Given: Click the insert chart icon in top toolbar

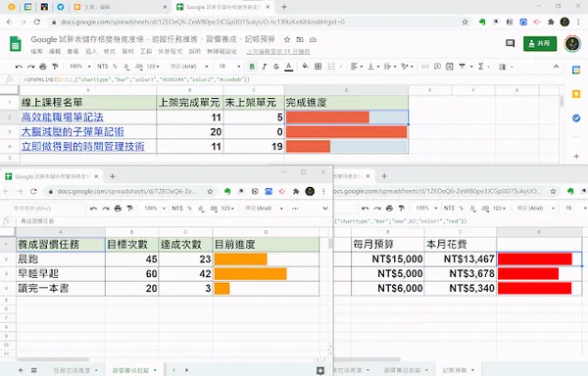Looking at the screenshot, I should click(450, 67).
